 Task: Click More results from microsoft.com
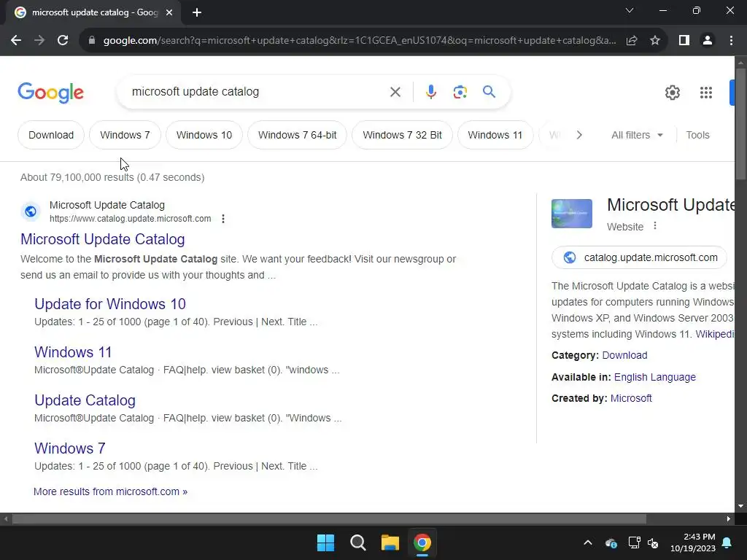coord(111,491)
